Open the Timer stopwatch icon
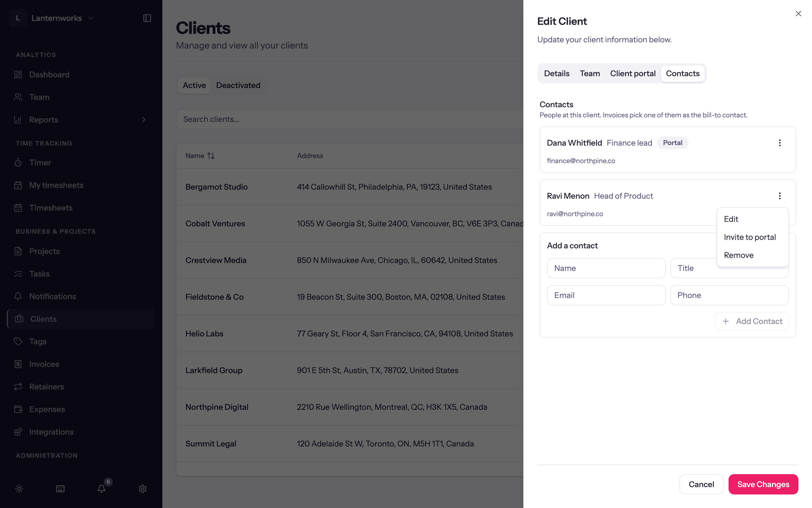The image size is (812, 508). pyautogui.click(x=18, y=163)
